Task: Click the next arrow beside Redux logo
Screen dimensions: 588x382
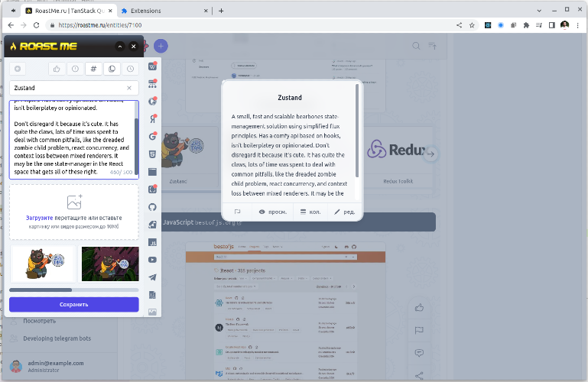Action: [x=431, y=154]
